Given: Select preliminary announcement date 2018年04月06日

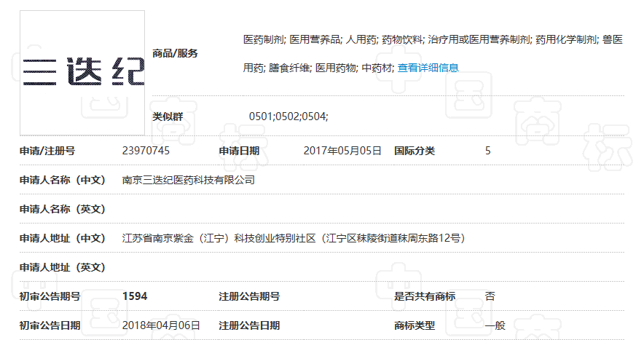Looking at the screenshot, I should click(x=161, y=325).
